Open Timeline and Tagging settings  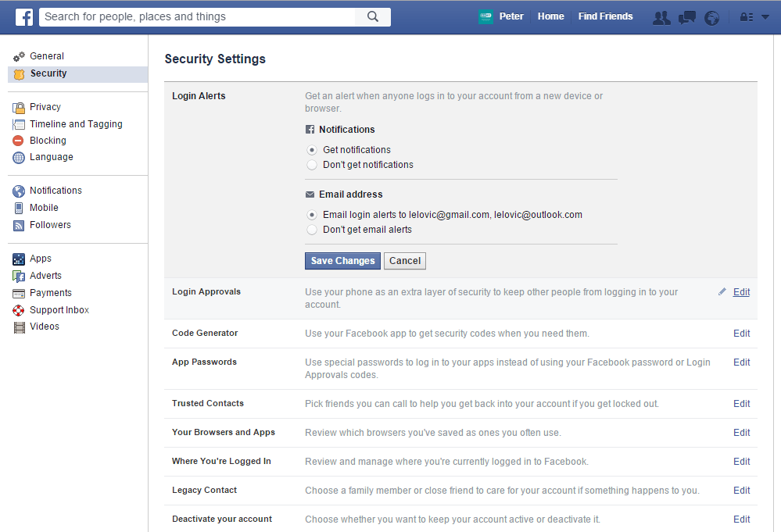click(x=77, y=124)
